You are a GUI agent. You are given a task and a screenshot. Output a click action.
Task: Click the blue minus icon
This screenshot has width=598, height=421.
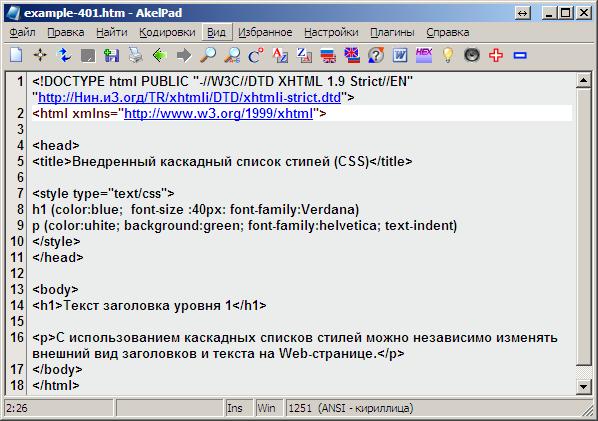(520, 56)
